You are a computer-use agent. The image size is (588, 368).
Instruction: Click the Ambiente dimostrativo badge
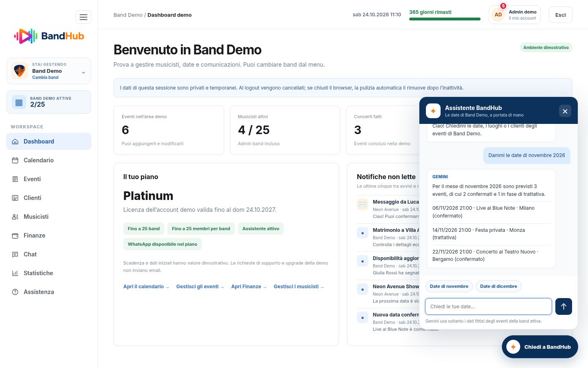tap(546, 47)
